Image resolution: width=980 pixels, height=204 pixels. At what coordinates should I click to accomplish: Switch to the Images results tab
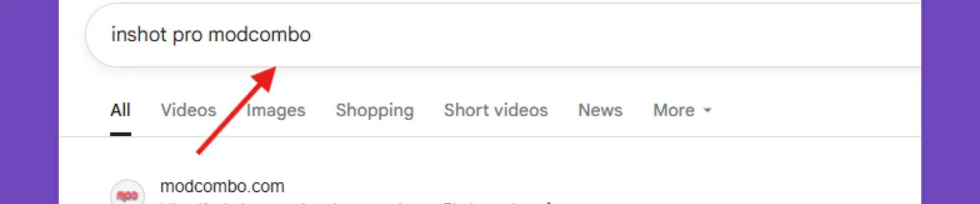(276, 111)
